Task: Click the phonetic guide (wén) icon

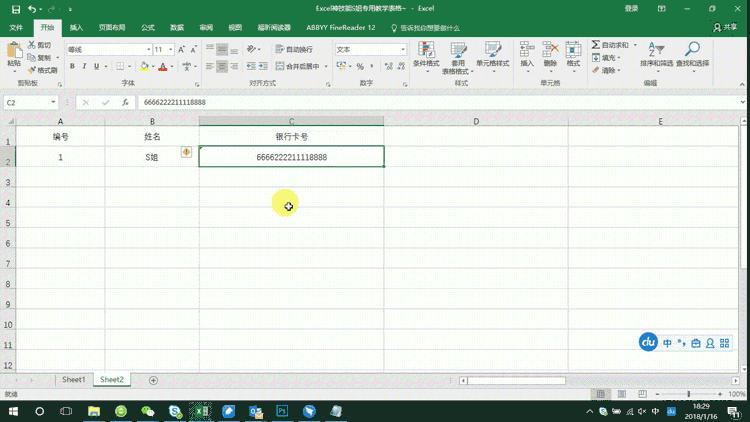Action: click(x=187, y=66)
